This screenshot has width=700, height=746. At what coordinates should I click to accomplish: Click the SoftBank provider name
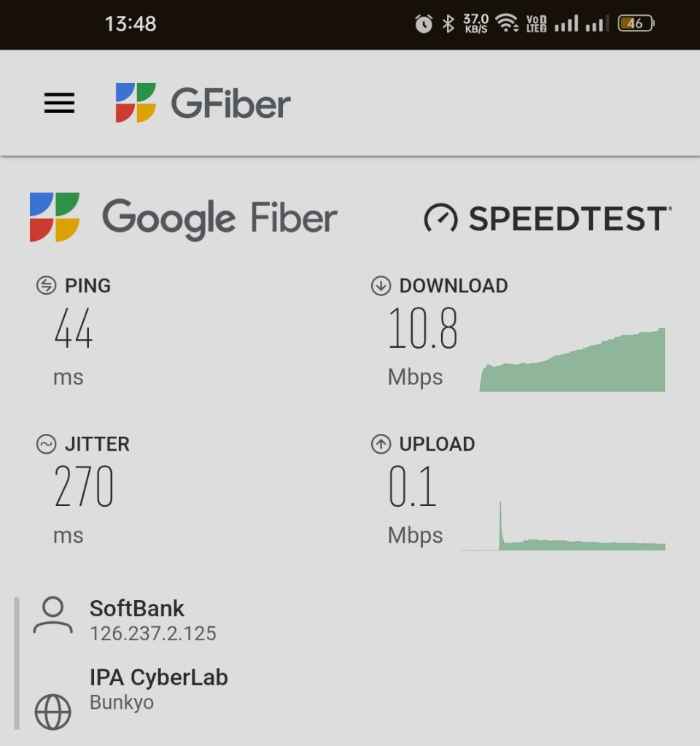pyautogui.click(x=137, y=608)
